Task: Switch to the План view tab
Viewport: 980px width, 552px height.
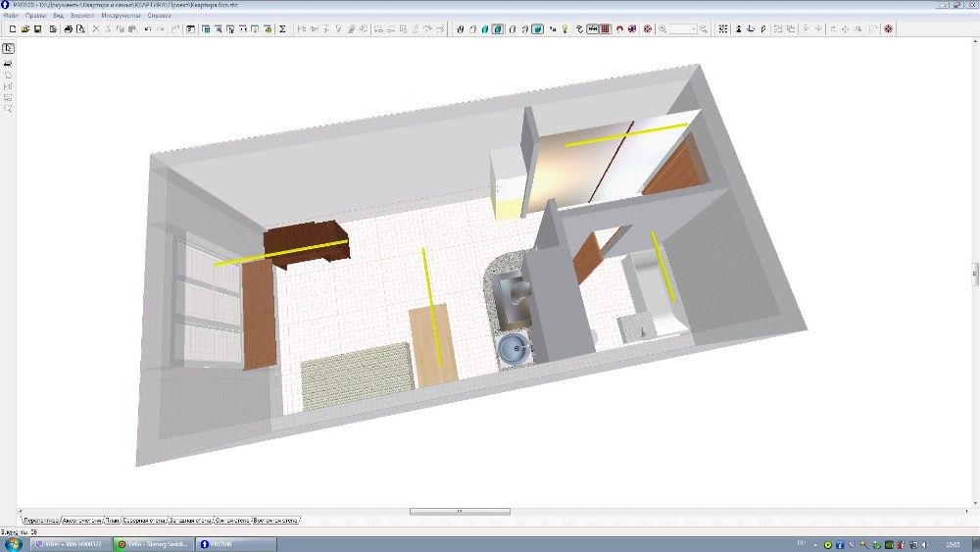Action: (112, 520)
